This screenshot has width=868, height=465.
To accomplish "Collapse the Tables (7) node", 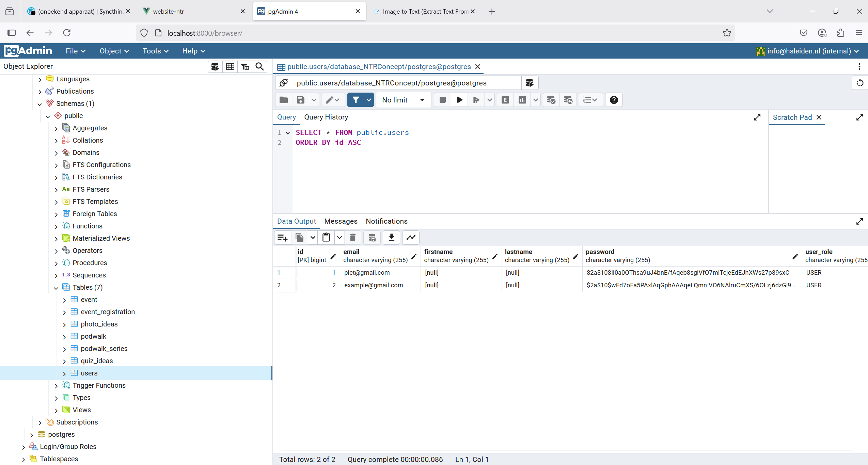I will point(56,288).
